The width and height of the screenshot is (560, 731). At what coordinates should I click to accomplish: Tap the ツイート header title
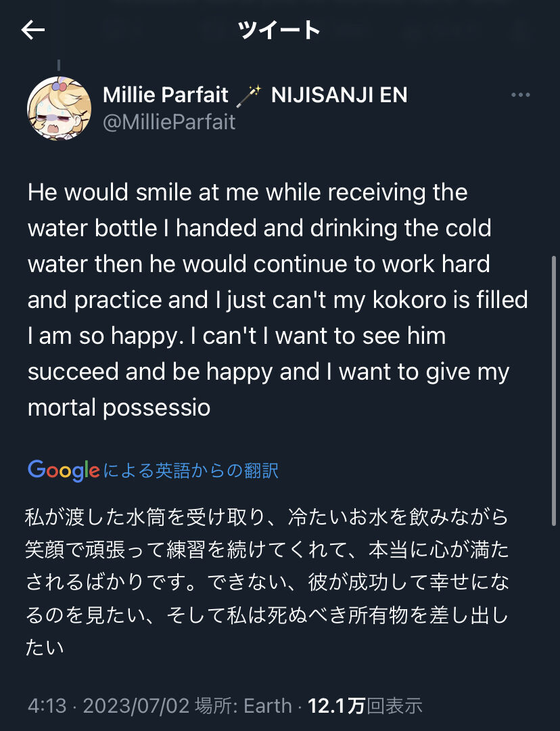(279, 30)
